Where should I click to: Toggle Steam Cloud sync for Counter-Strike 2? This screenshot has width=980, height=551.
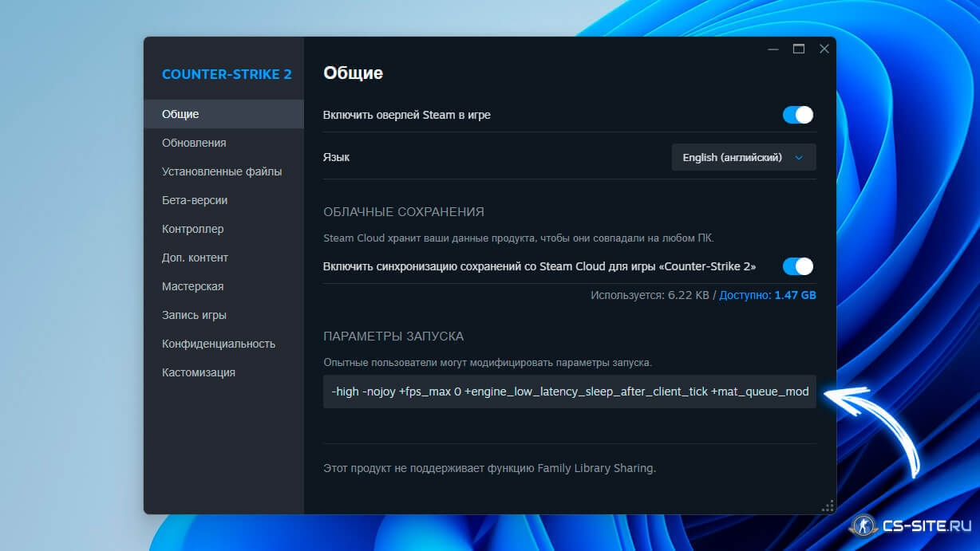pos(798,266)
